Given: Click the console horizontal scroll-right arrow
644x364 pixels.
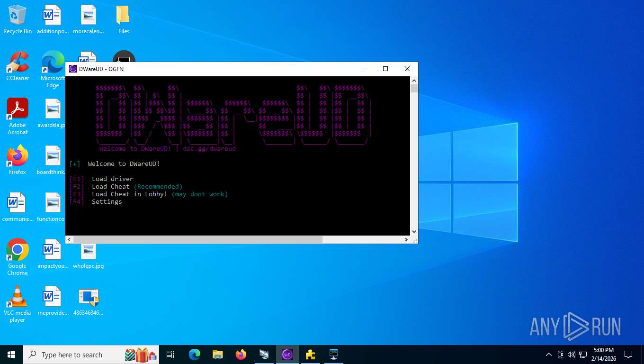Looking at the screenshot, I should tap(406, 240).
